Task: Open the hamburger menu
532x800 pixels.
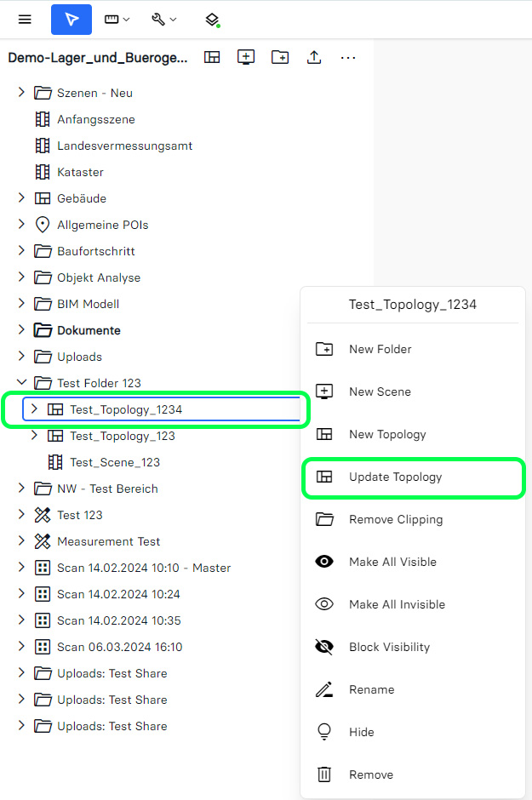Action: (x=25, y=19)
